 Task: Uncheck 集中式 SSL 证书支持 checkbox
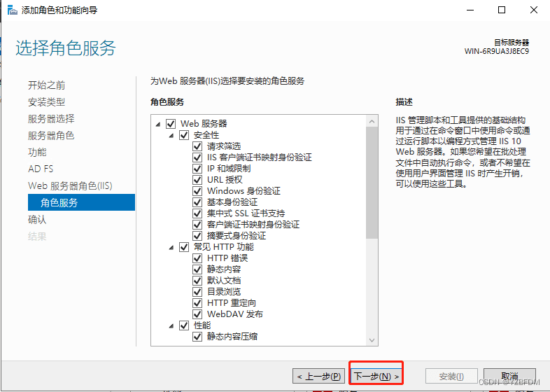tap(197, 213)
